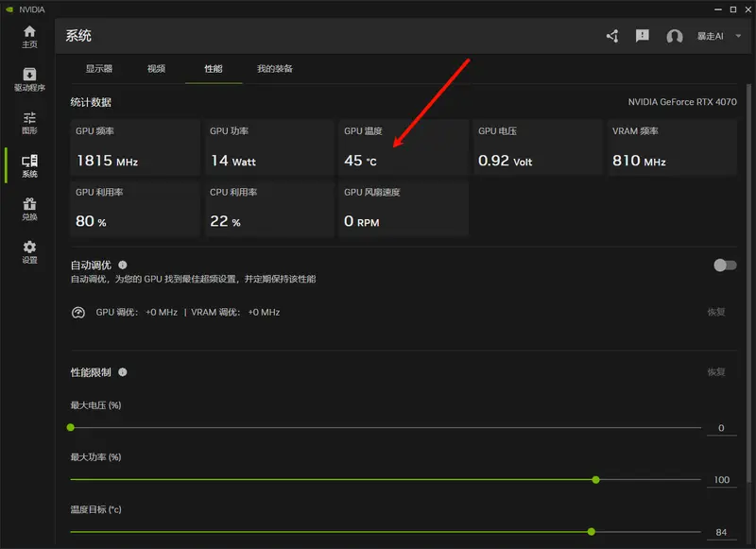Click the GPU 频率 stat card
This screenshot has width=756, height=549.
tap(135, 147)
